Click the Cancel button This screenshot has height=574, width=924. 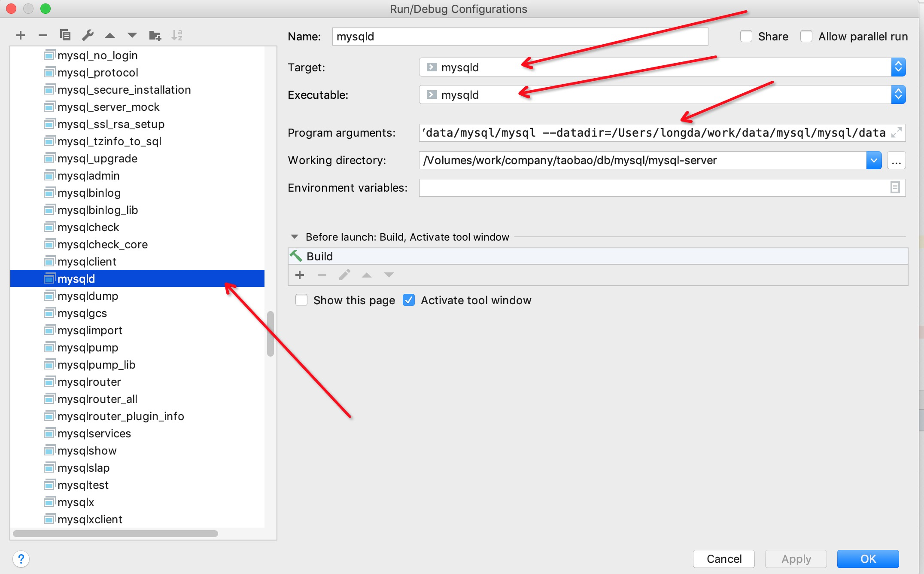(x=724, y=559)
